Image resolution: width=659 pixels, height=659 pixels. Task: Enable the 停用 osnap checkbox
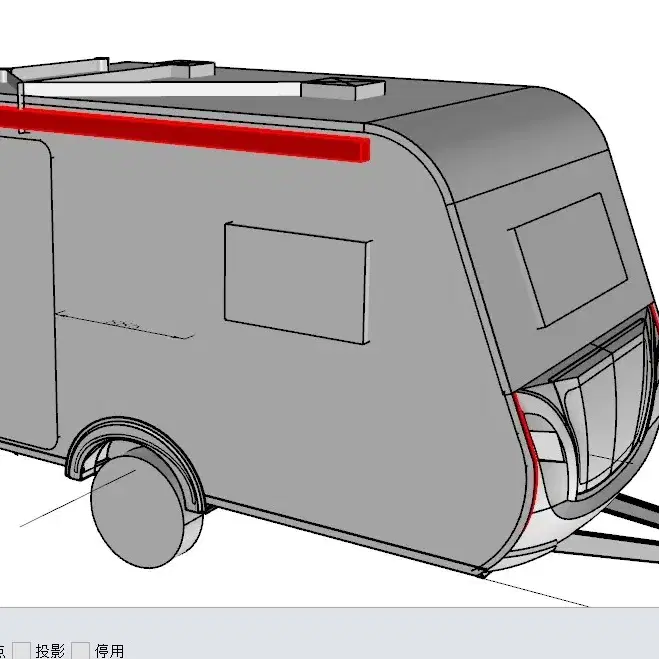point(80,651)
